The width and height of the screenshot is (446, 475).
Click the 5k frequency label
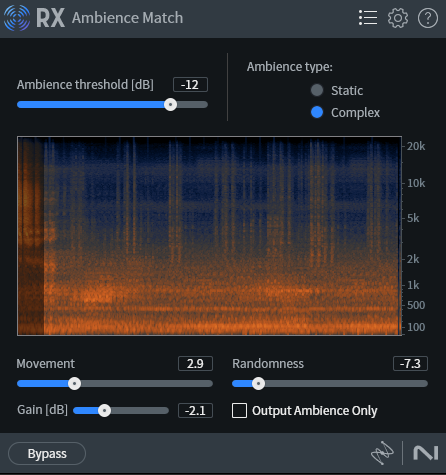pyautogui.click(x=413, y=218)
